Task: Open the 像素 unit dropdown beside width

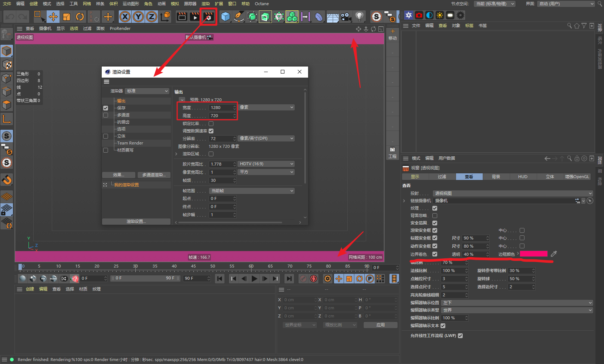Action: pos(266,107)
